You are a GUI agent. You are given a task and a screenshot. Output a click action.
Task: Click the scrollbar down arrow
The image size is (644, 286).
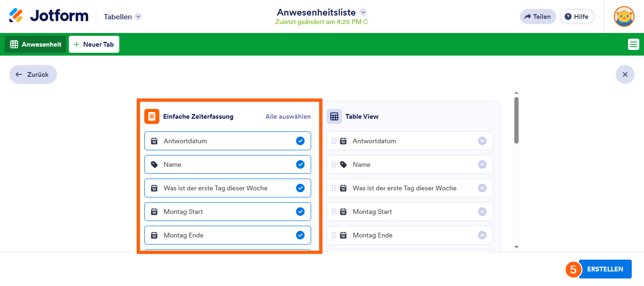click(516, 247)
